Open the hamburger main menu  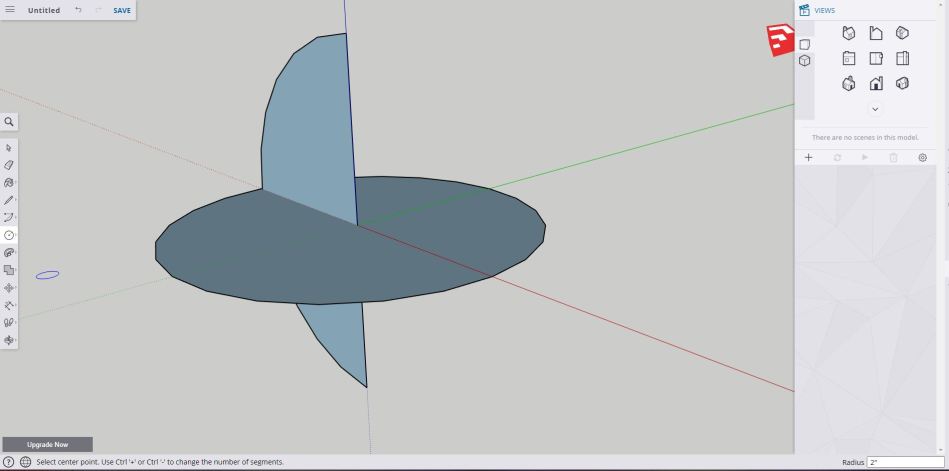coord(10,10)
